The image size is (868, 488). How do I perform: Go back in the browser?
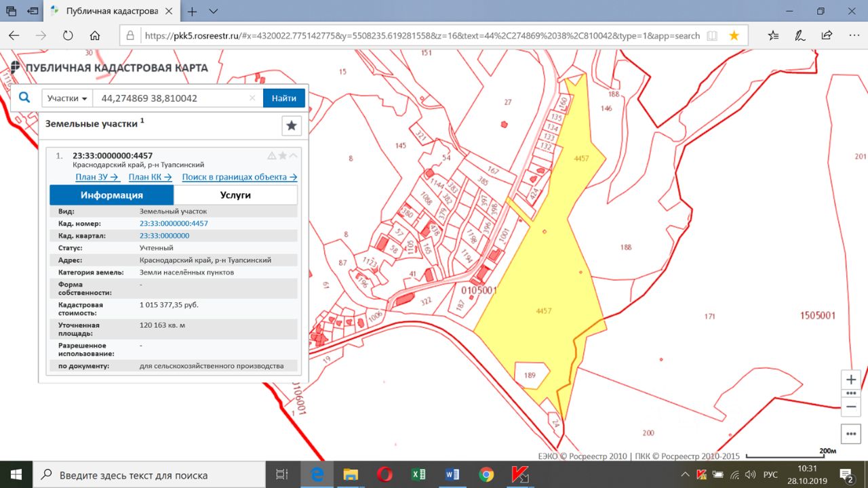coord(14,36)
